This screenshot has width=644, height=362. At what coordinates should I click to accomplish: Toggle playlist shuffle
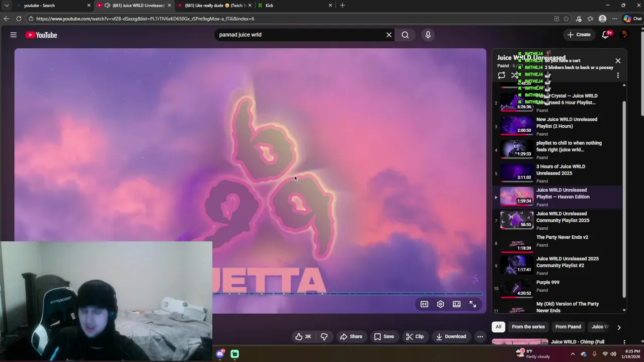click(x=515, y=75)
